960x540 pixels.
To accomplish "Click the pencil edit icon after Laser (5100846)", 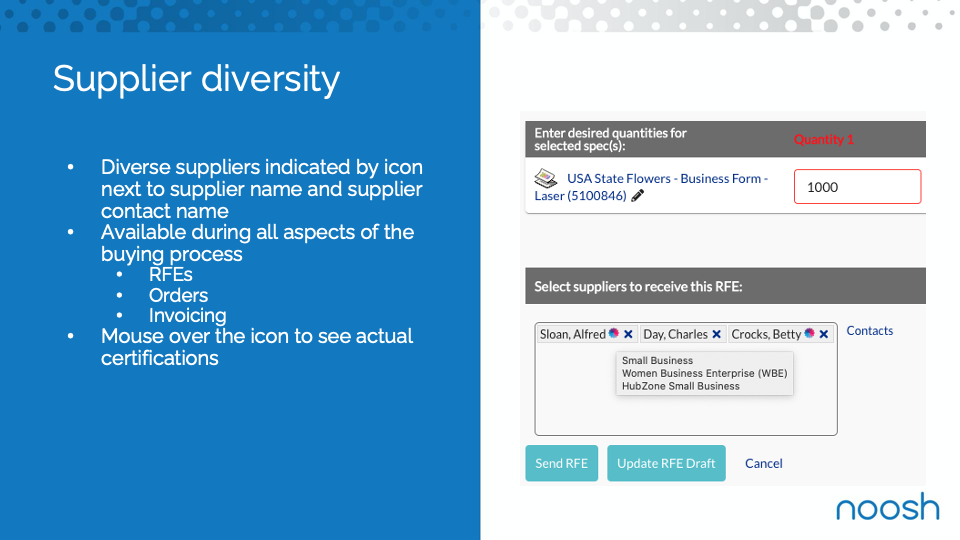I will [637, 196].
